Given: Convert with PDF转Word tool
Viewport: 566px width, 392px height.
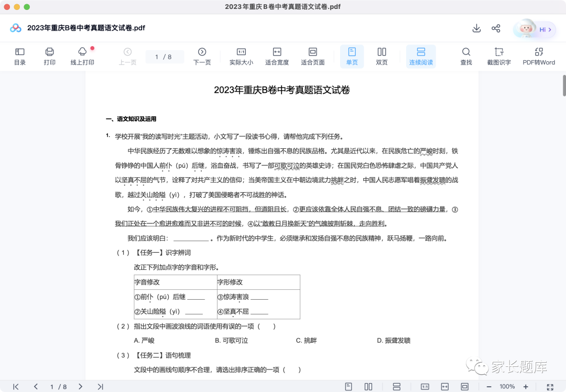Looking at the screenshot, I should point(539,56).
